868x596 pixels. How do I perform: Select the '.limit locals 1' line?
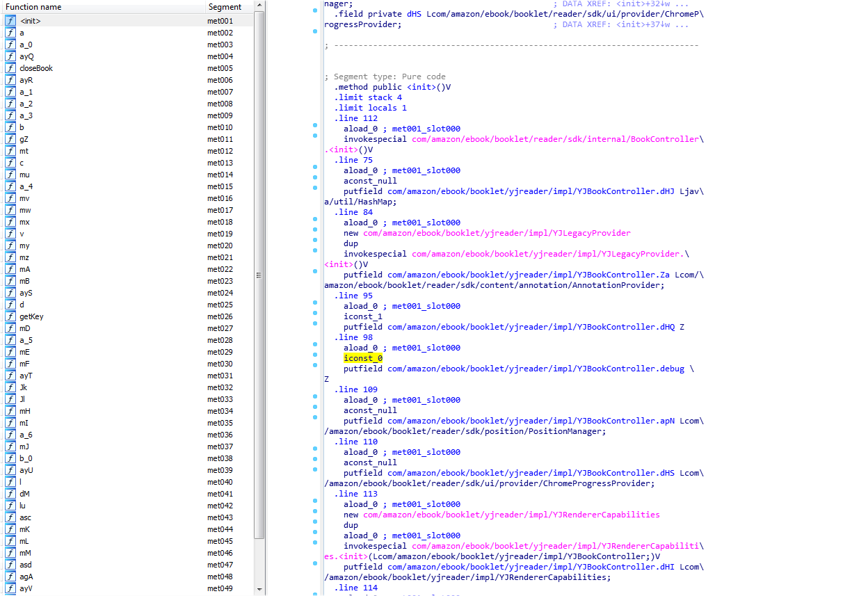click(x=370, y=108)
